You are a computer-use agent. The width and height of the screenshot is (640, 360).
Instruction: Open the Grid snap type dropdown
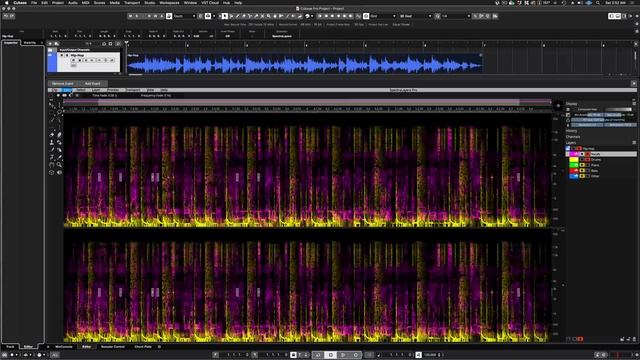(x=383, y=16)
